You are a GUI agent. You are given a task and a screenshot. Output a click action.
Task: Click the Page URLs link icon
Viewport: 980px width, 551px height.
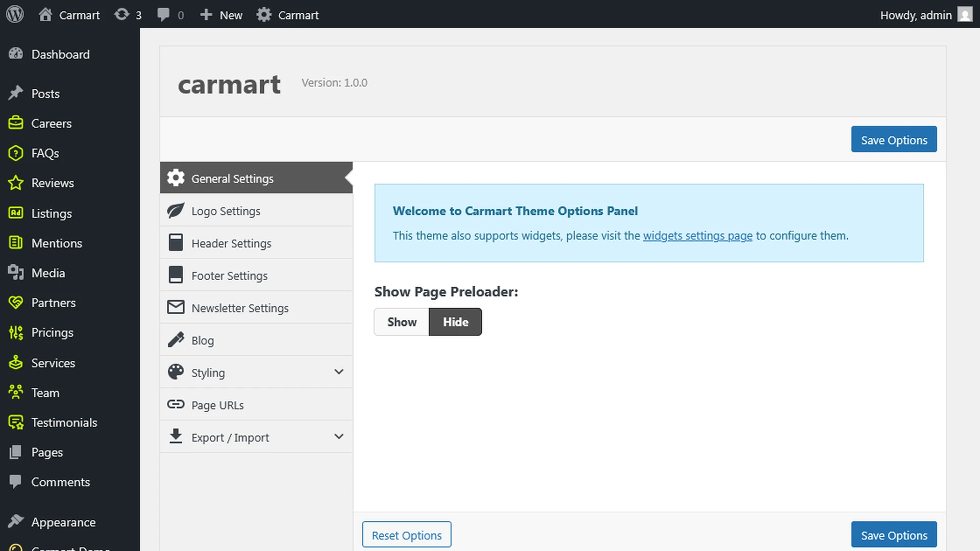point(176,404)
